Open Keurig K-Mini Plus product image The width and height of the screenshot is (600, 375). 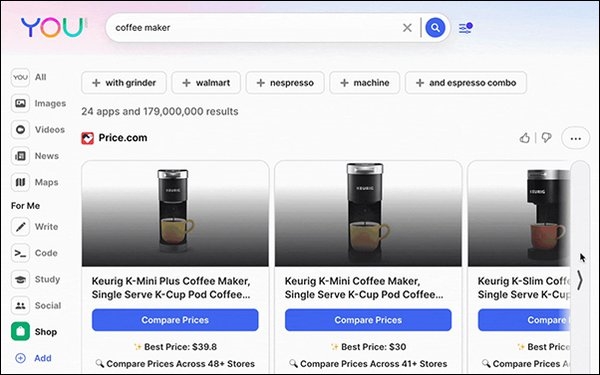[x=175, y=214]
